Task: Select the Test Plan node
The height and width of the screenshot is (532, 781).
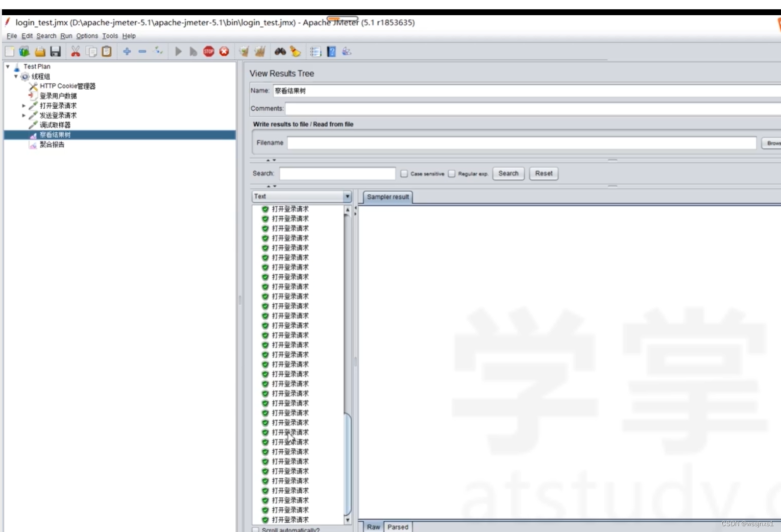Action: click(37, 67)
